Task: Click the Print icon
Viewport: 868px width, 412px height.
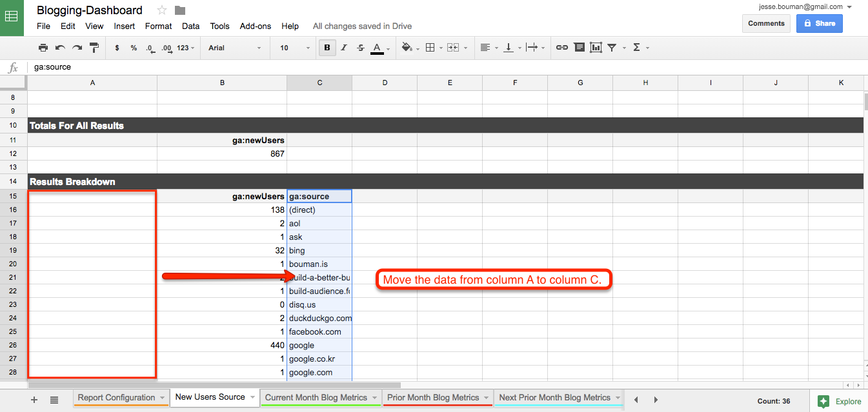Action: [43, 47]
